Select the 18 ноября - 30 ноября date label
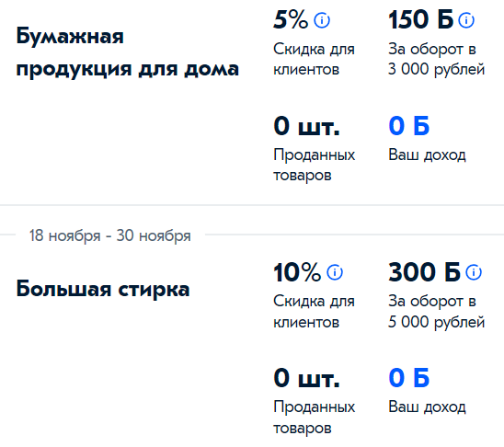The height and width of the screenshot is (447, 504). click(x=110, y=235)
